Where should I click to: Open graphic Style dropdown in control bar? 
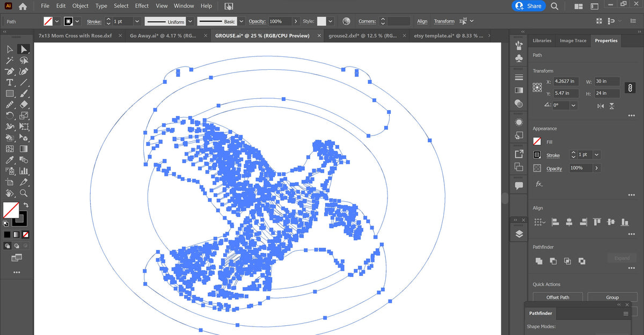tap(330, 21)
